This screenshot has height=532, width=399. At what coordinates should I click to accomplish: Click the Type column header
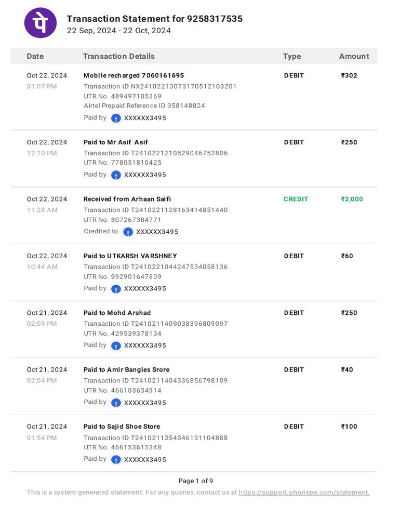tap(292, 56)
